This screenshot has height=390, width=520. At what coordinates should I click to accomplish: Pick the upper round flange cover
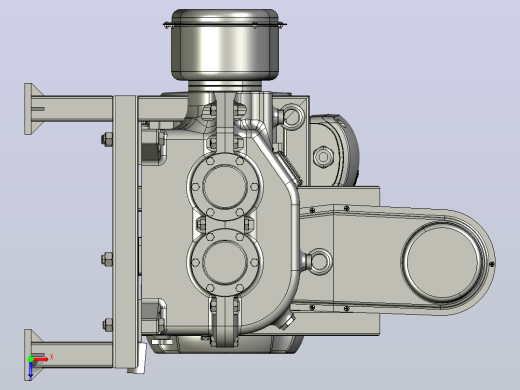[x=225, y=186]
